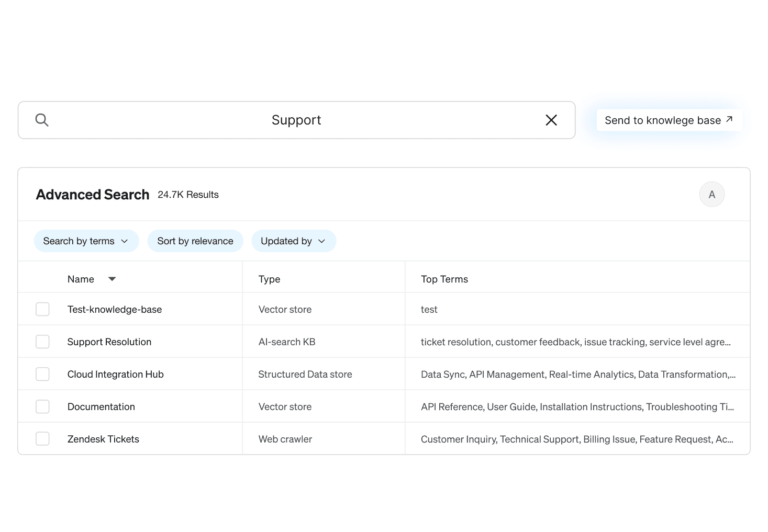
Task: Clear the Support search query
Action: (x=551, y=120)
